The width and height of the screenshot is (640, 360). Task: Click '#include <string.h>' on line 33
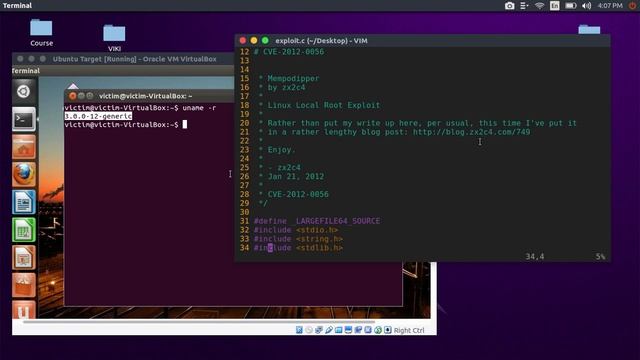[298, 239]
